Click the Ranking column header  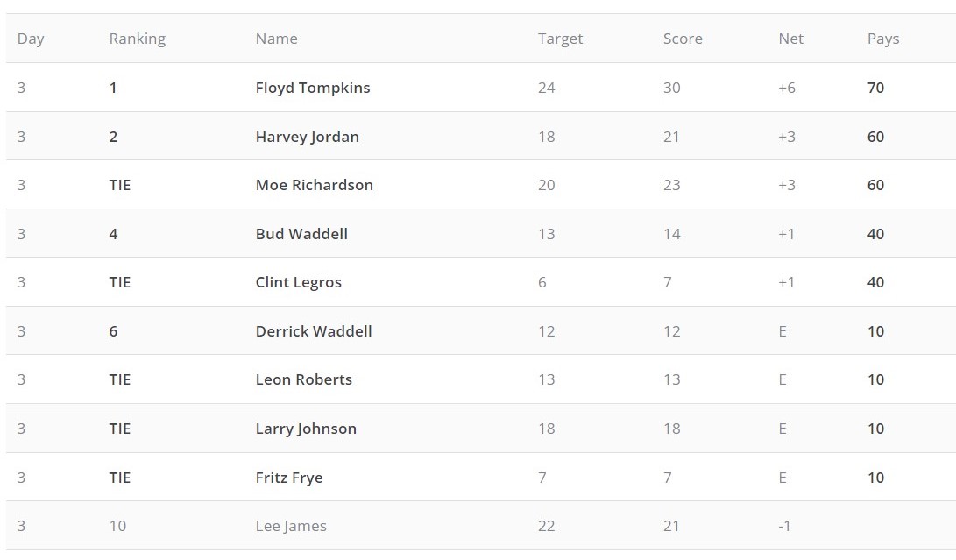[137, 39]
